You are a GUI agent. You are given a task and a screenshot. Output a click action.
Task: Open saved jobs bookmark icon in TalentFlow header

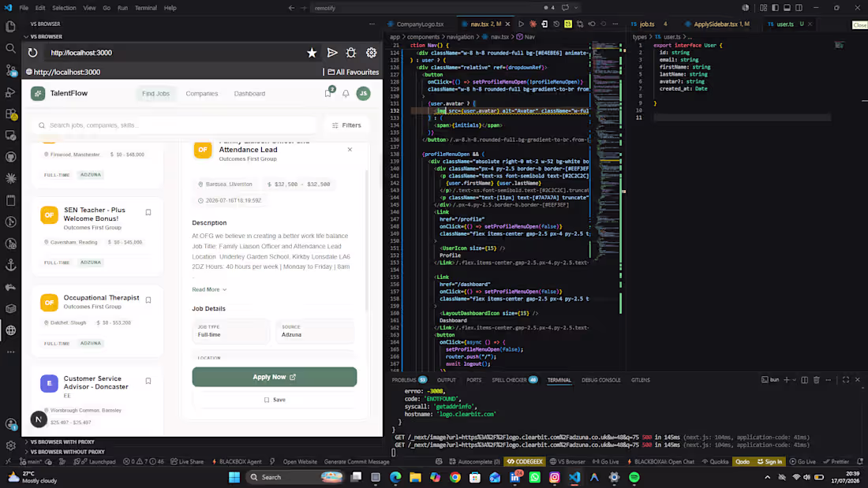(x=328, y=94)
